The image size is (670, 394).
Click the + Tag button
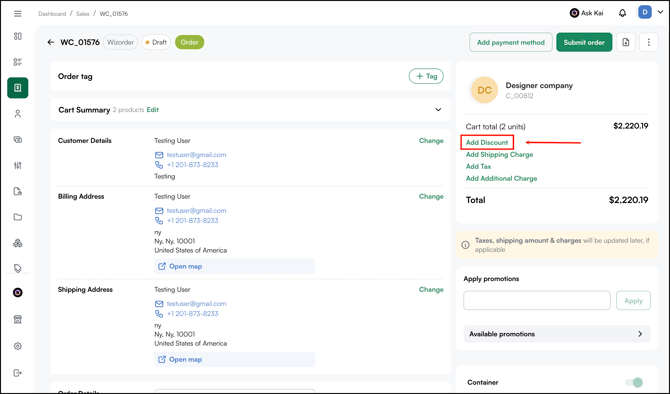tap(426, 76)
